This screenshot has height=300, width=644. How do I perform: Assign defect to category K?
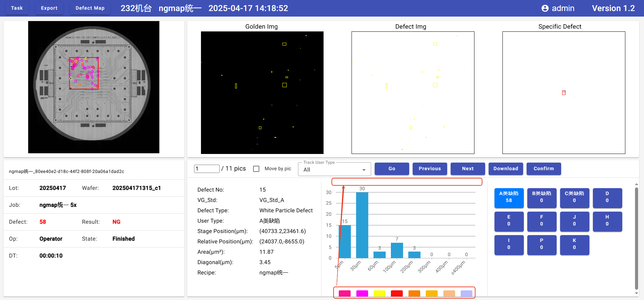click(x=574, y=245)
